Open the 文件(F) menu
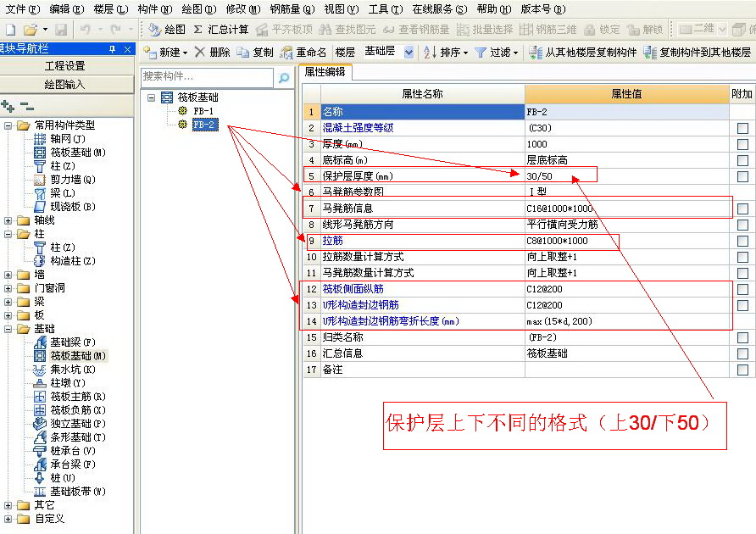This screenshot has height=534, width=756. (22, 9)
